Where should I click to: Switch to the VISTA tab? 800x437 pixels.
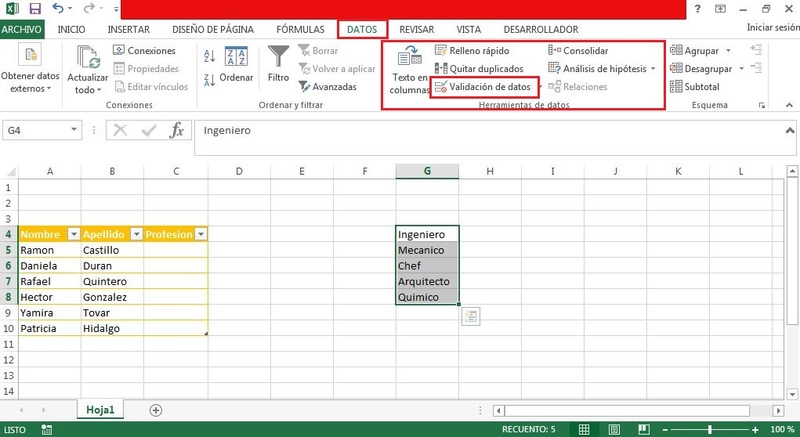[x=468, y=30]
